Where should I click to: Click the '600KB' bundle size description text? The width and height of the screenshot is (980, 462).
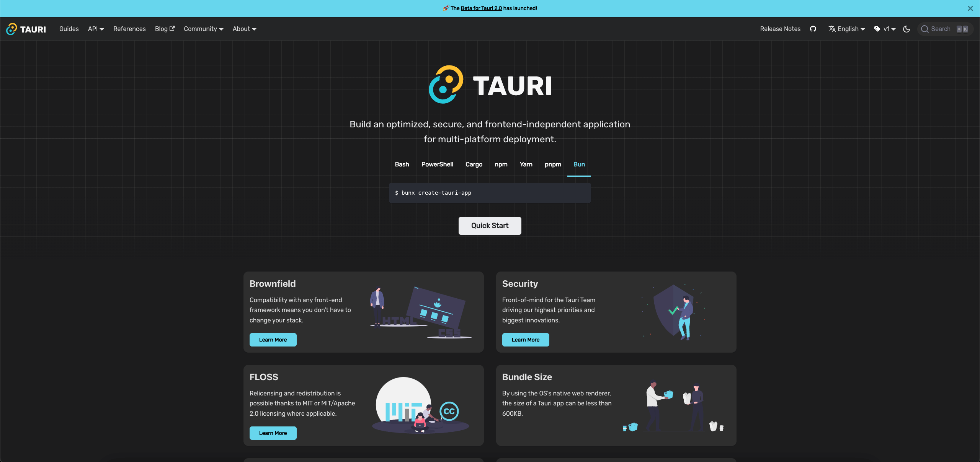[x=557, y=403]
